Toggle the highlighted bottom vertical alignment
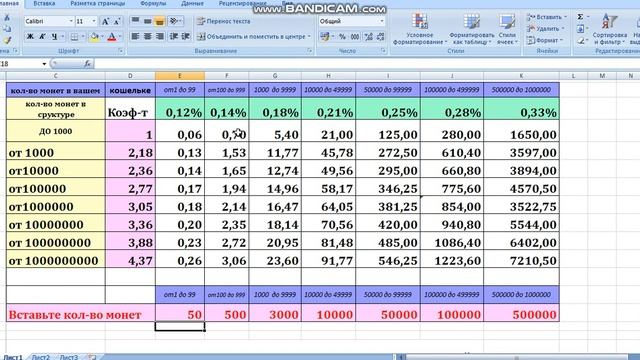Image resolution: width=640 pixels, height=360 pixels. (x=160, y=21)
